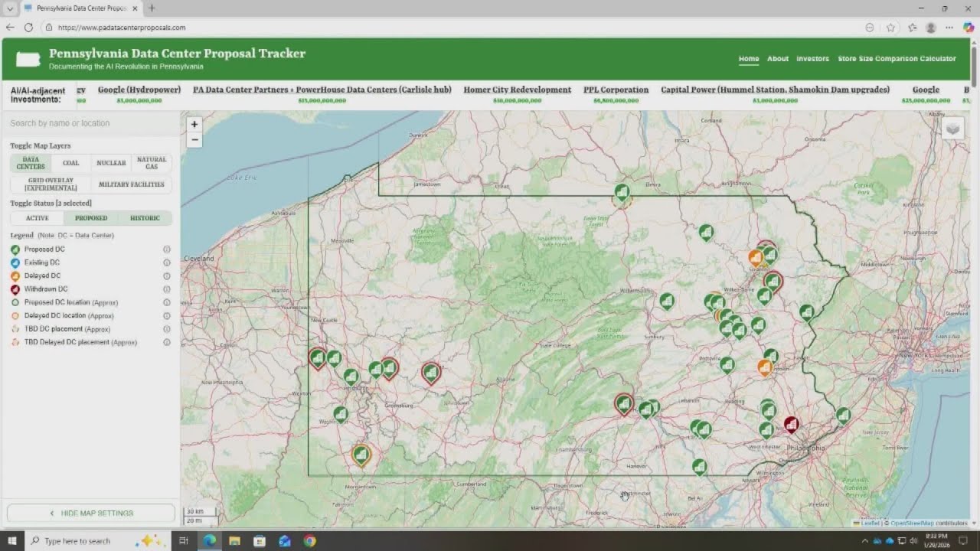Click the Pennsylvania state logo in header
Image resolution: width=980 pixels, height=551 pixels.
click(x=28, y=60)
